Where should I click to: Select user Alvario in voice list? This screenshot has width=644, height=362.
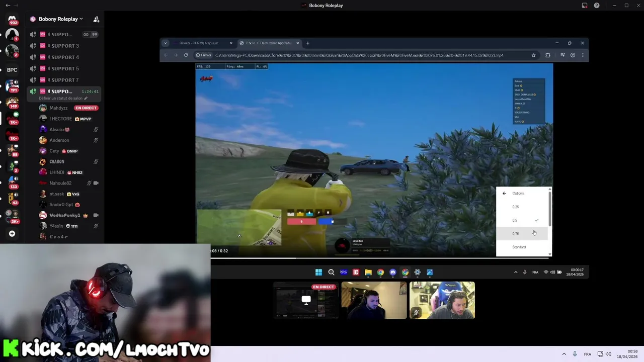click(x=69, y=130)
